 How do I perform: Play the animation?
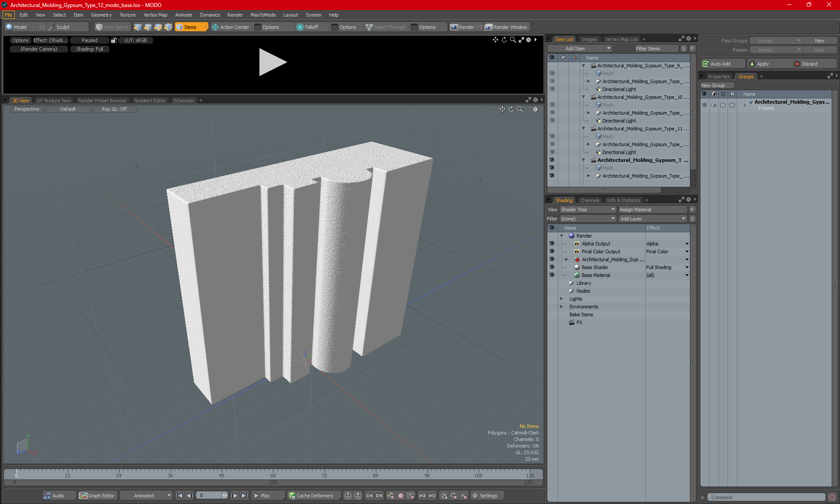[x=268, y=496]
